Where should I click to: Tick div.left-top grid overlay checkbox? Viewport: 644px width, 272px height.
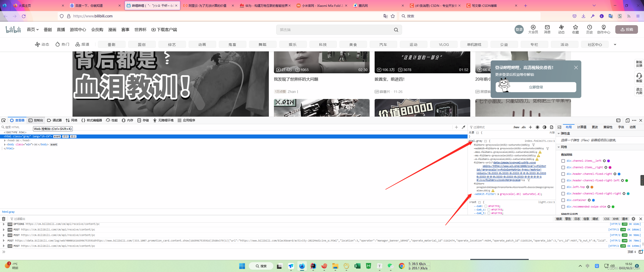point(563,187)
